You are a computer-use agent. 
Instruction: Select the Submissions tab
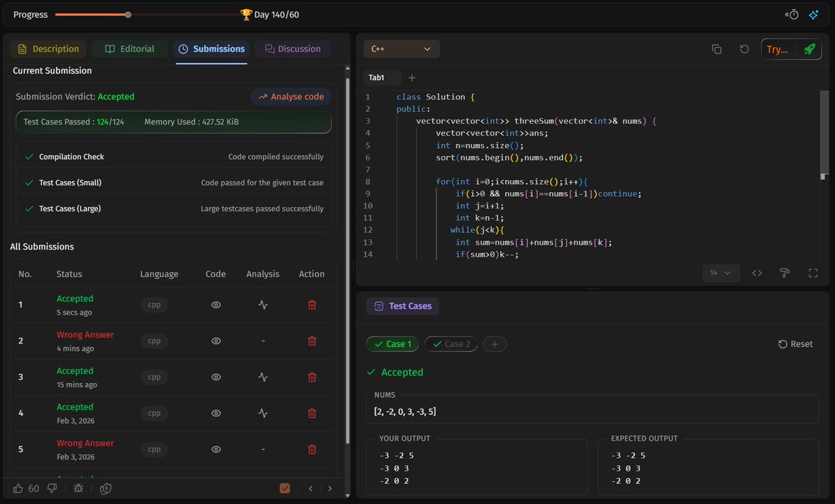tap(212, 49)
